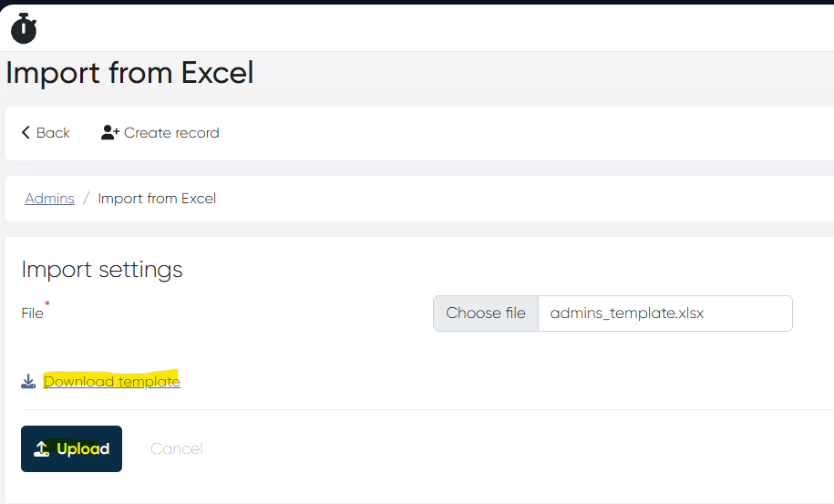Click the upload arrow icon inside Upload button
Screen dimensions: 834x504
(41, 448)
